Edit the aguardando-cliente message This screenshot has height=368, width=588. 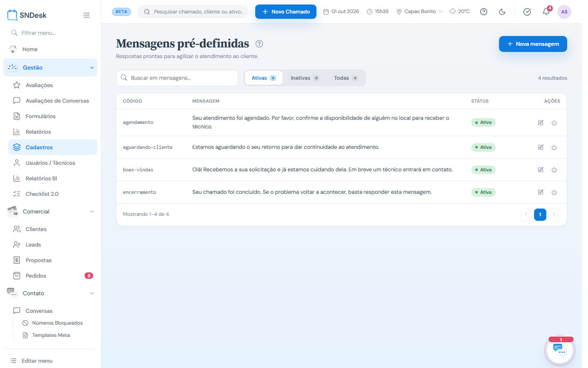[x=541, y=147]
